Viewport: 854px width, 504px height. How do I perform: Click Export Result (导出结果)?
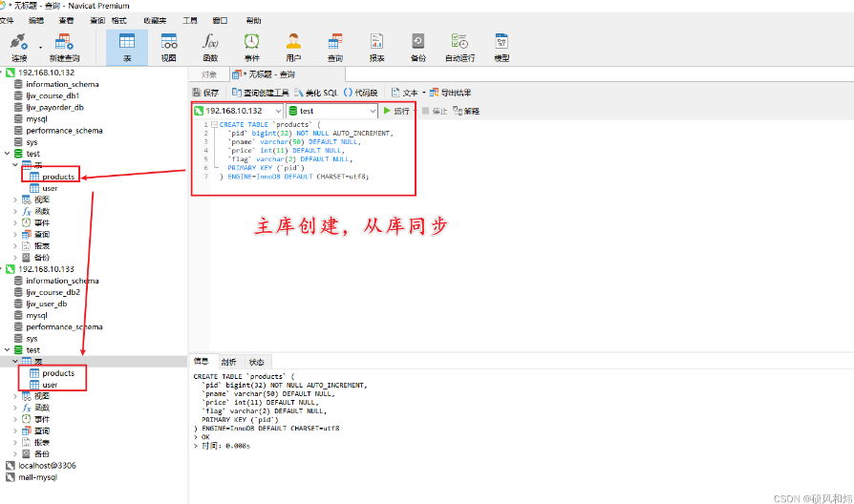pyautogui.click(x=451, y=93)
